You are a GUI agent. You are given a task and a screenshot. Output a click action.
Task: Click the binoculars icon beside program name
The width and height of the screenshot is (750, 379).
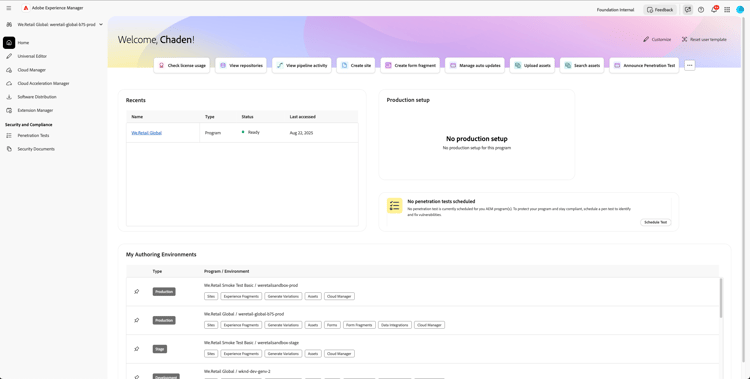(x=9, y=24)
